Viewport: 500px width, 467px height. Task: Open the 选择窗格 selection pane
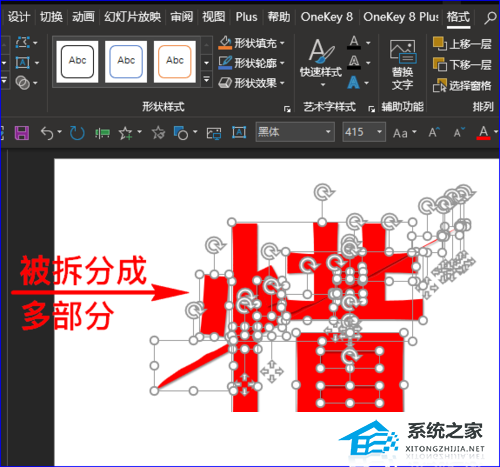pos(462,86)
